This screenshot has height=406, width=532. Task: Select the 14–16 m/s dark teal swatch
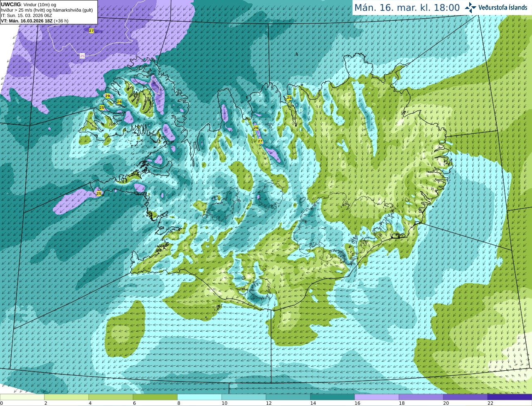tap(332, 397)
